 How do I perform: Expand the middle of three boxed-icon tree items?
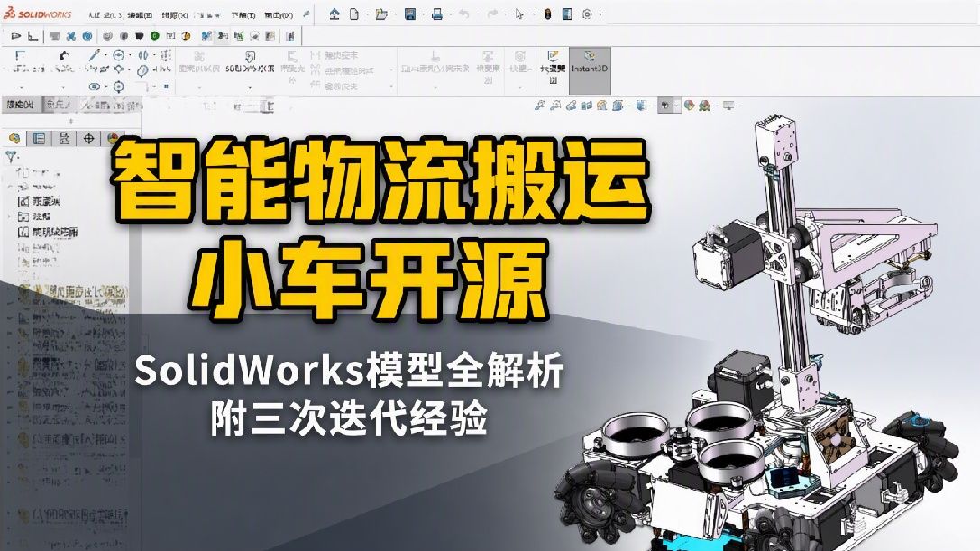9,216
